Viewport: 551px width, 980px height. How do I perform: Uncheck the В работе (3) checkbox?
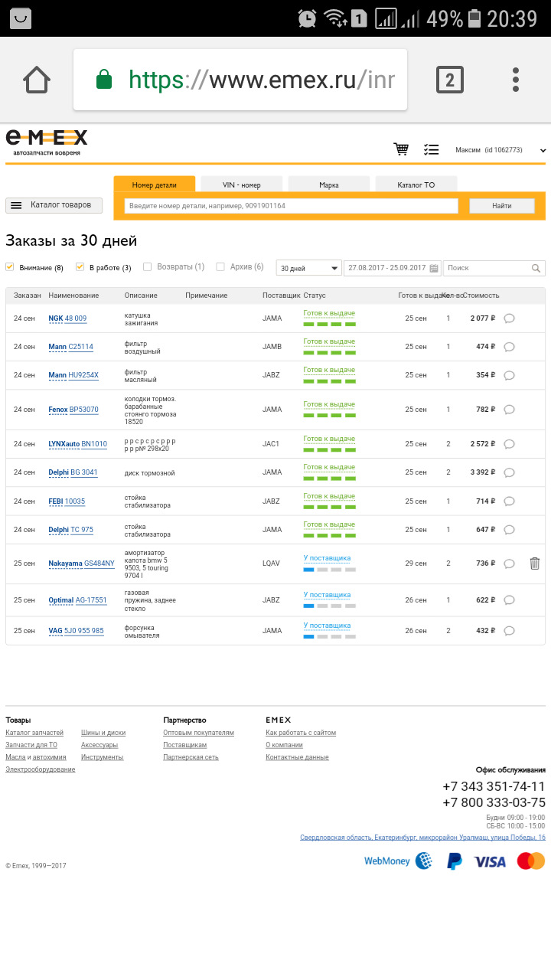click(80, 266)
